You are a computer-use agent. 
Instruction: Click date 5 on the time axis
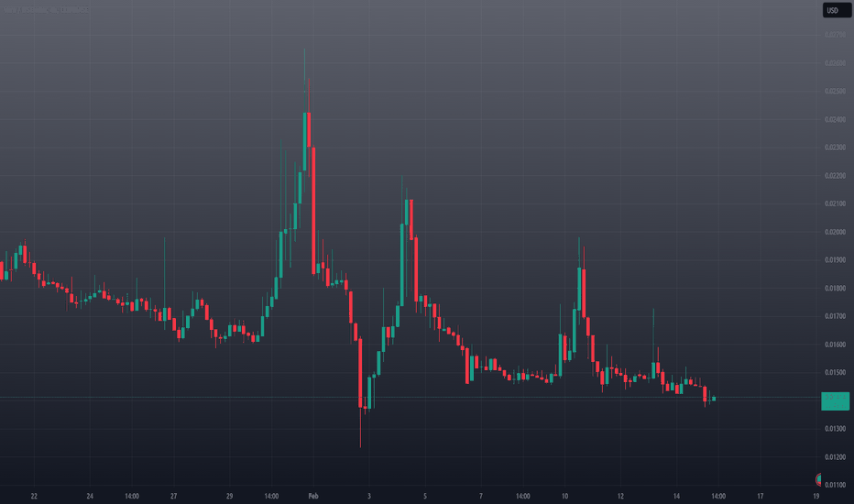point(425,496)
